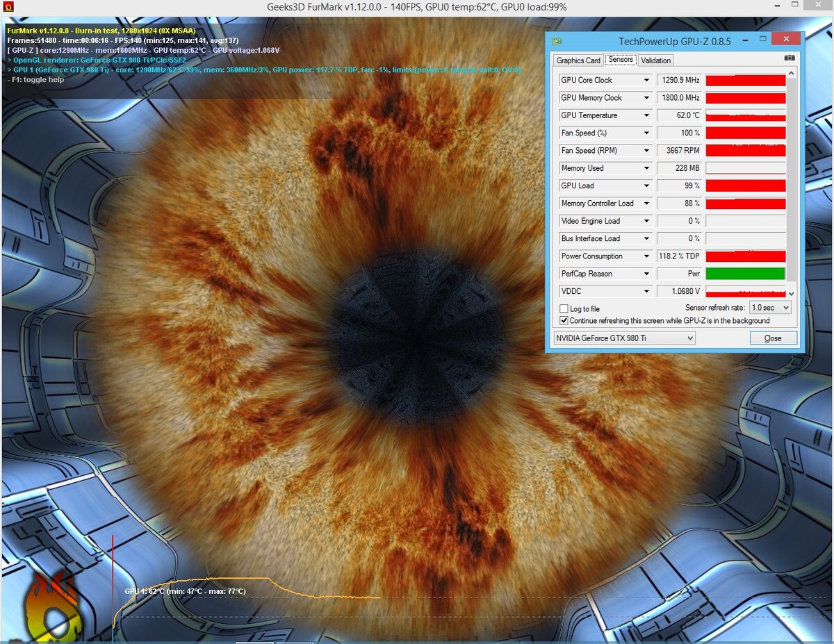Viewport: 834px width, 644px height.
Task: Click the F1: toggle help text
Action: [x=35, y=79]
